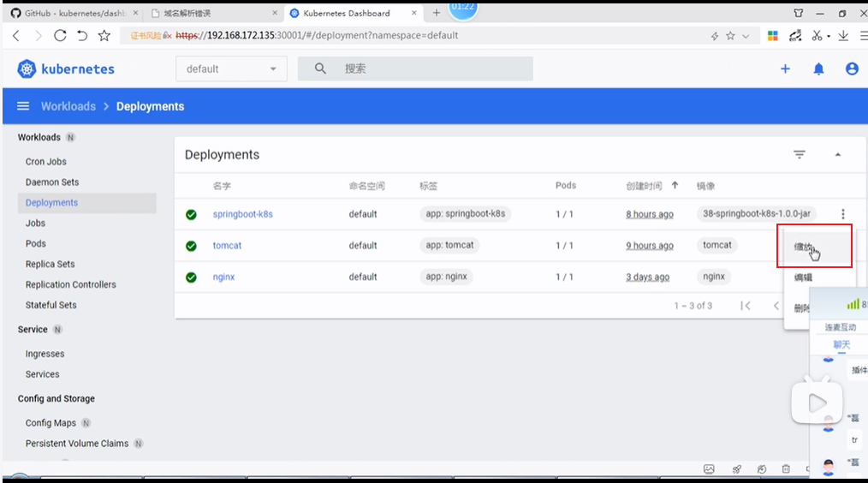This screenshot has width=868, height=483.
Task: Click the 聊天 chat tab in overlay
Action: click(841, 344)
